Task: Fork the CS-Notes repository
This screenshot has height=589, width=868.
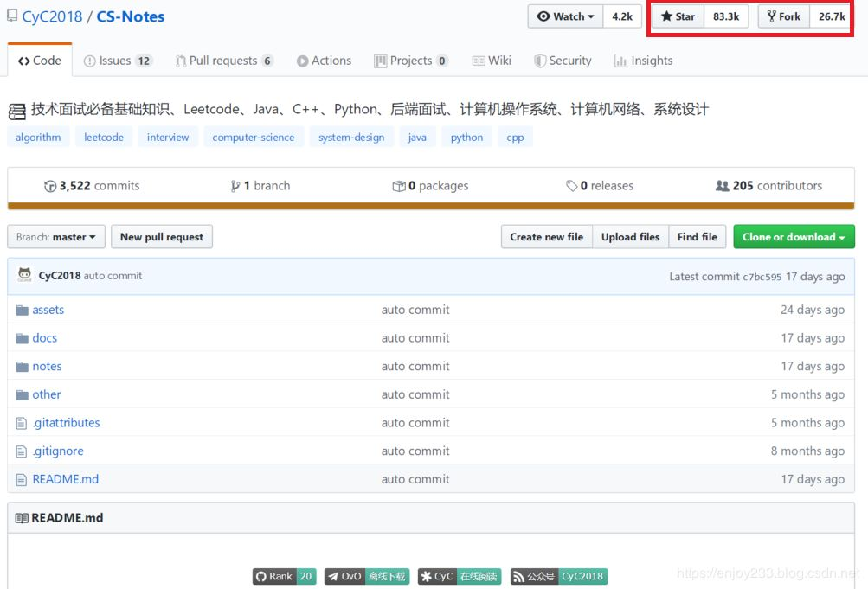Action: tap(784, 16)
